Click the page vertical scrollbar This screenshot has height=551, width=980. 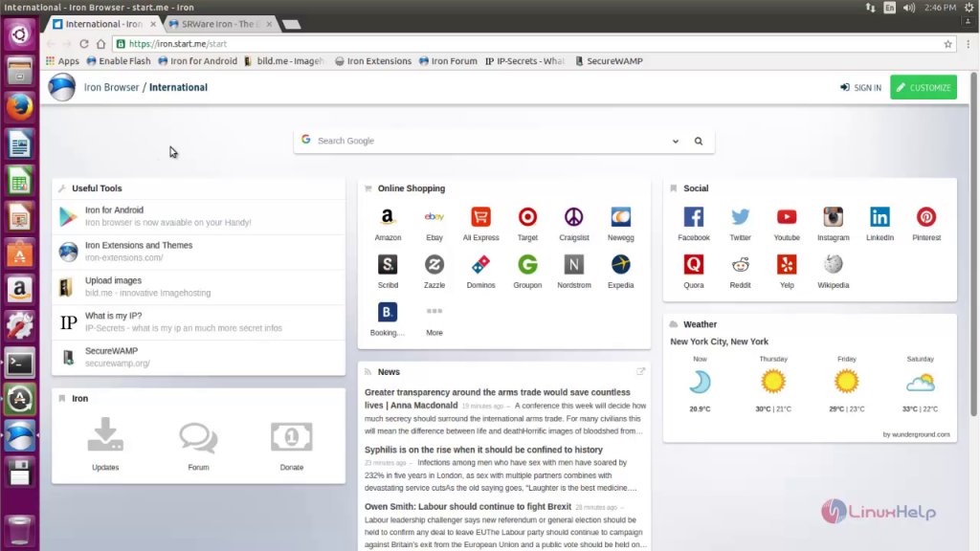973,244
